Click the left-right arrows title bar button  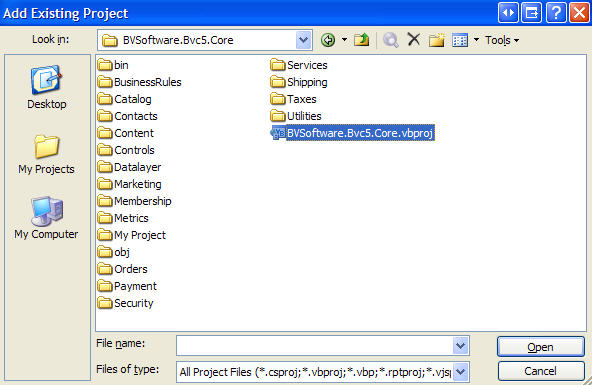coord(508,12)
